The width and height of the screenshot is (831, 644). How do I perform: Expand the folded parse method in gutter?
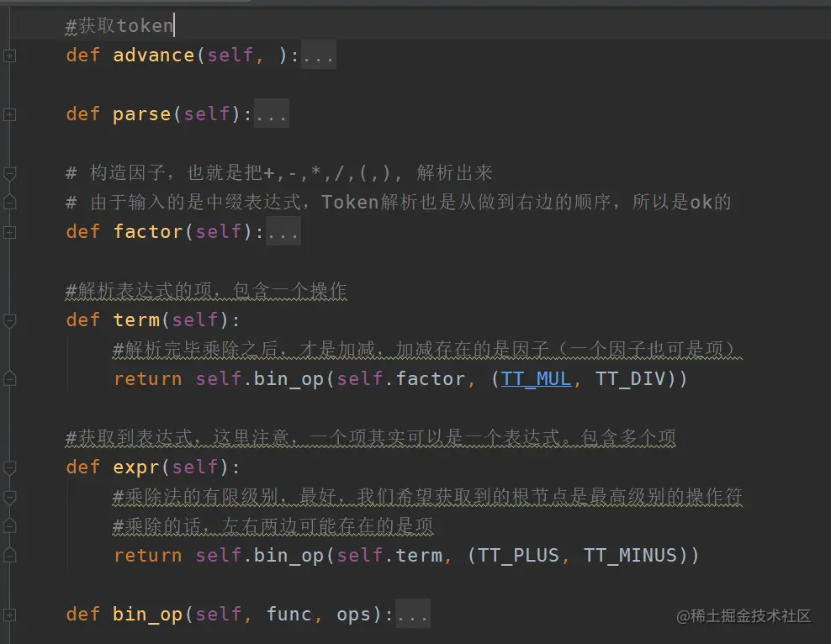click(9, 114)
